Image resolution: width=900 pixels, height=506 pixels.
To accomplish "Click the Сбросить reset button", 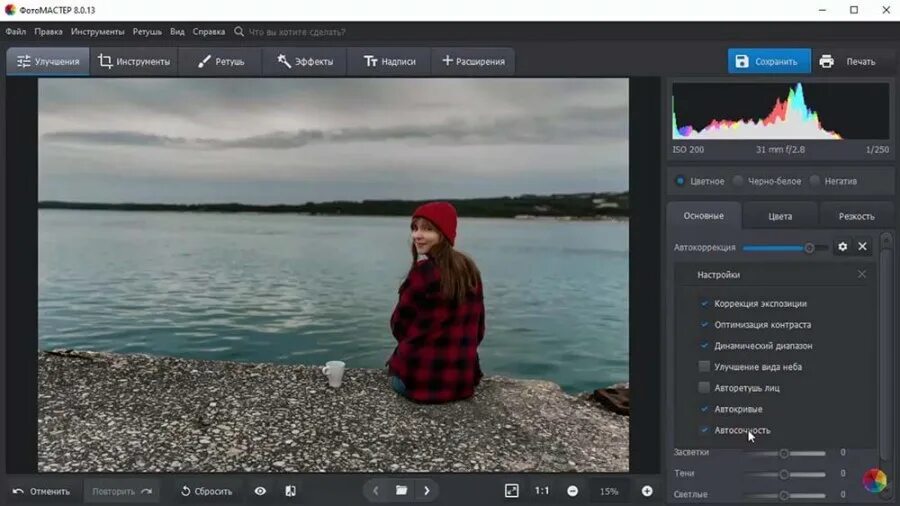I will 206,491.
